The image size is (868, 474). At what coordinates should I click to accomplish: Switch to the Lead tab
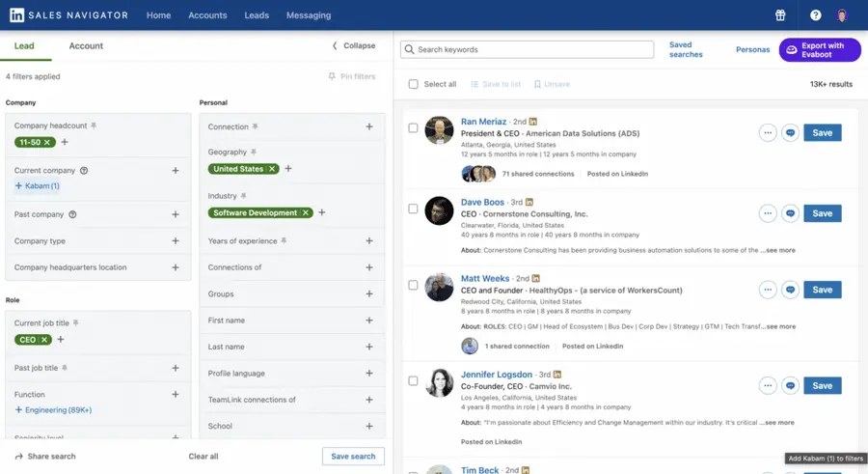pos(24,46)
